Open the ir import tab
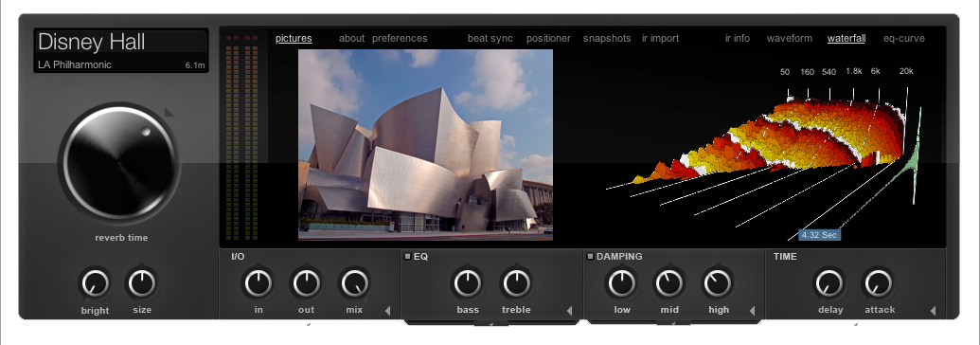 pyautogui.click(x=661, y=38)
